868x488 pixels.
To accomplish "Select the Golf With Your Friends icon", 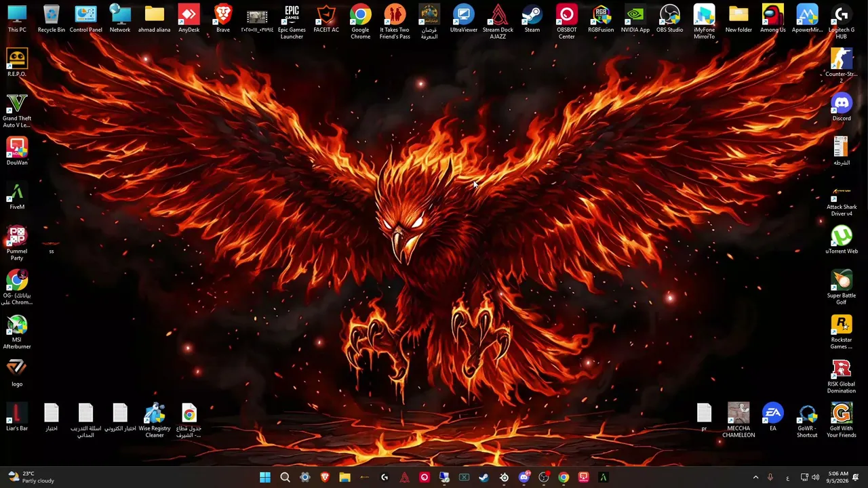I will 842,420.
